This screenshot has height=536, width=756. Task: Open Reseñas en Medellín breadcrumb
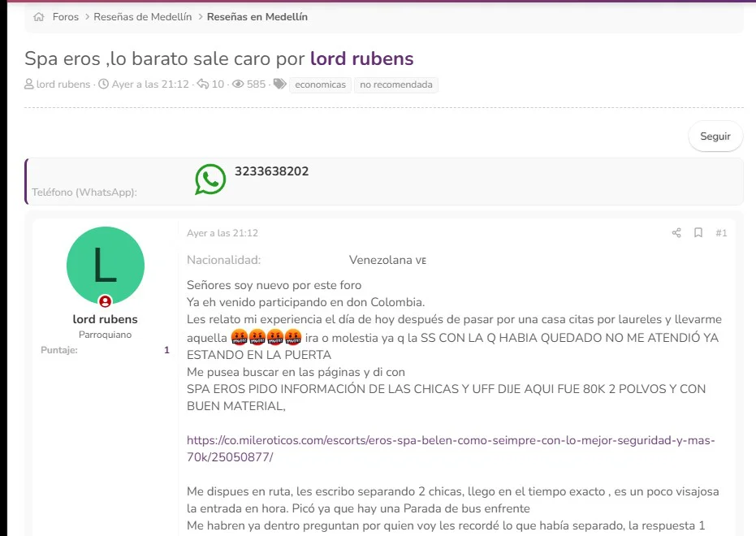point(257,17)
